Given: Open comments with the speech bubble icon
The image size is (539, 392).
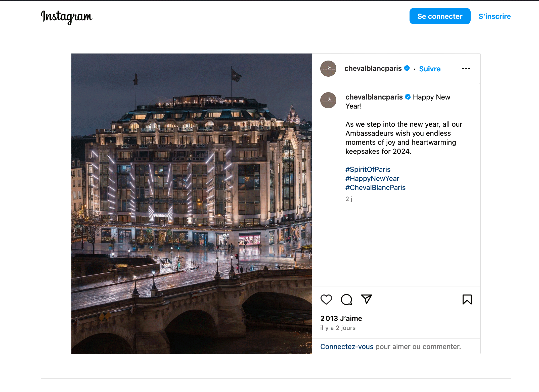Looking at the screenshot, I should coord(346,299).
